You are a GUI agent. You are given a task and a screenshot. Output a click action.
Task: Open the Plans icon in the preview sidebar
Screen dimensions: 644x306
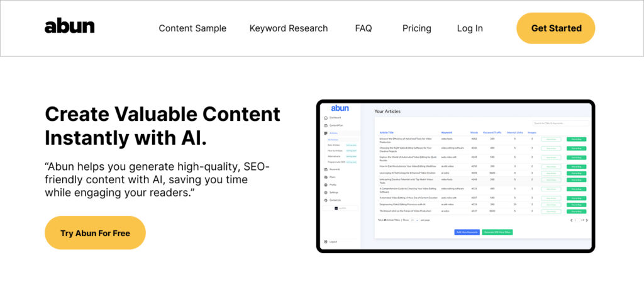coord(326,178)
